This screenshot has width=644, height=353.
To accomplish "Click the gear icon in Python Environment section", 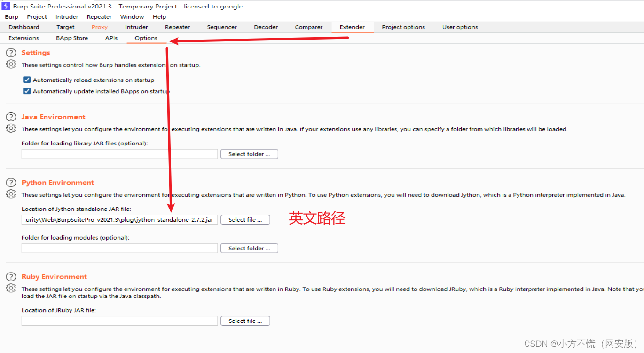I will [11, 194].
